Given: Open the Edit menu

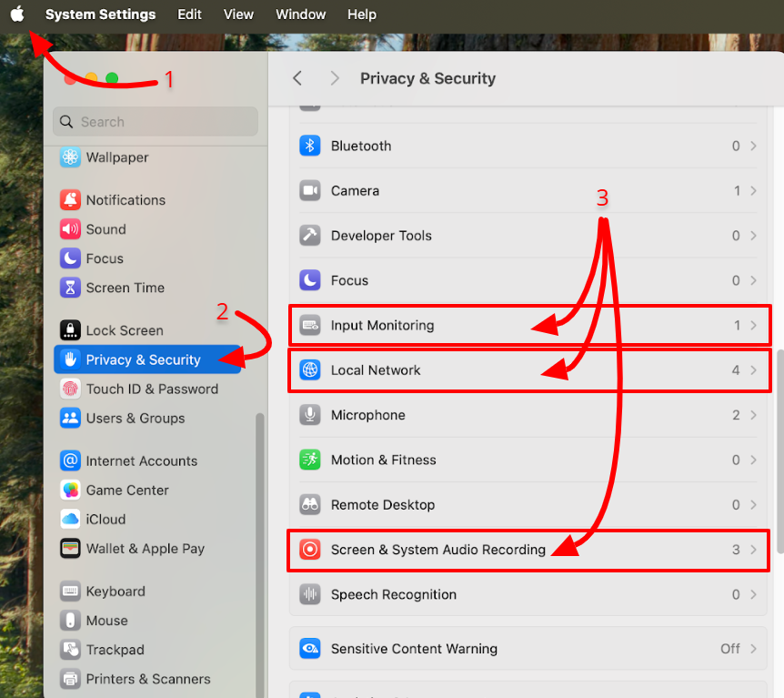Looking at the screenshot, I should 189,14.
